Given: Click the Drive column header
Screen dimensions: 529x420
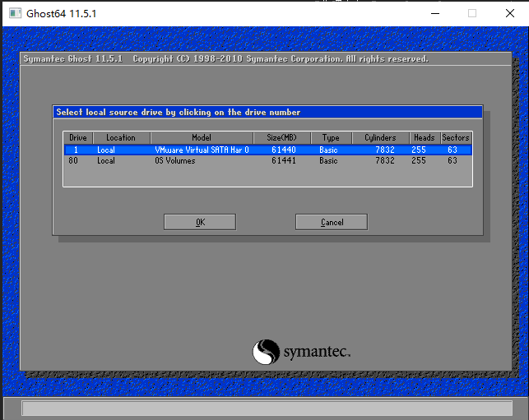Looking at the screenshot, I should (x=78, y=138).
